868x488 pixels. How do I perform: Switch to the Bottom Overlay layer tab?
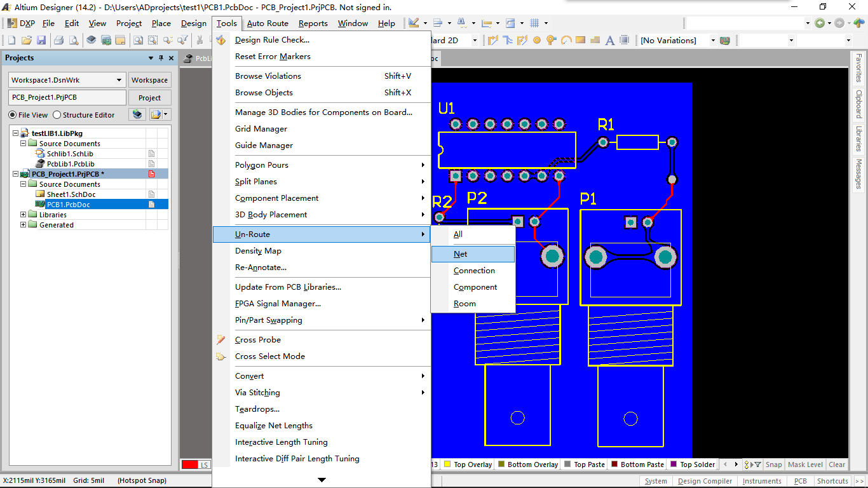528,464
